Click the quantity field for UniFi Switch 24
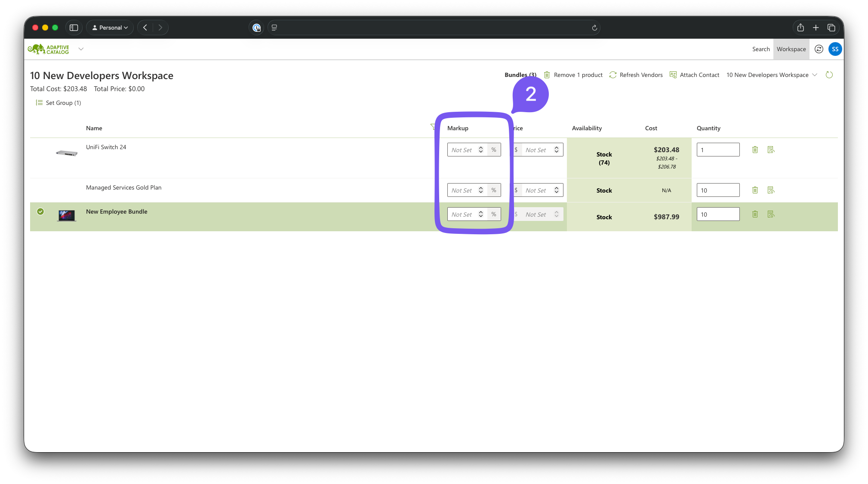The image size is (868, 484). (718, 150)
